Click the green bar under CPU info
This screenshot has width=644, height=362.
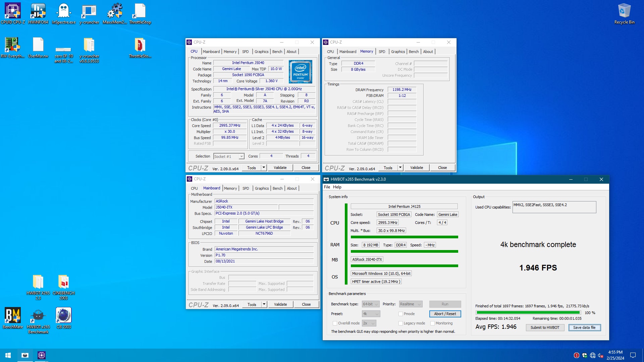[405, 237]
